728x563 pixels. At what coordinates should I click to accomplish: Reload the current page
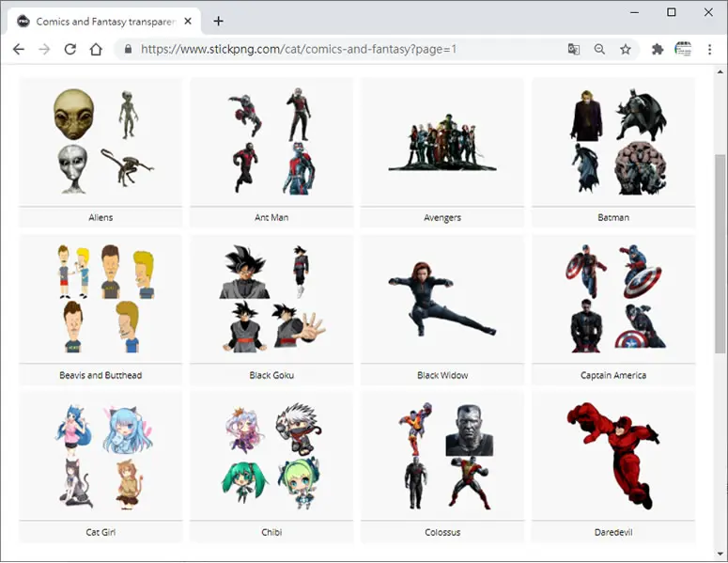(70, 49)
